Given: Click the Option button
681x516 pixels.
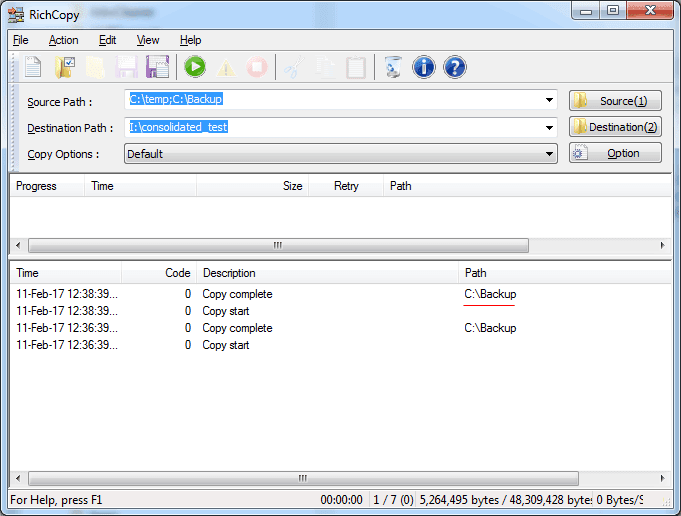Looking at the screenshot, I should [615, 153].
